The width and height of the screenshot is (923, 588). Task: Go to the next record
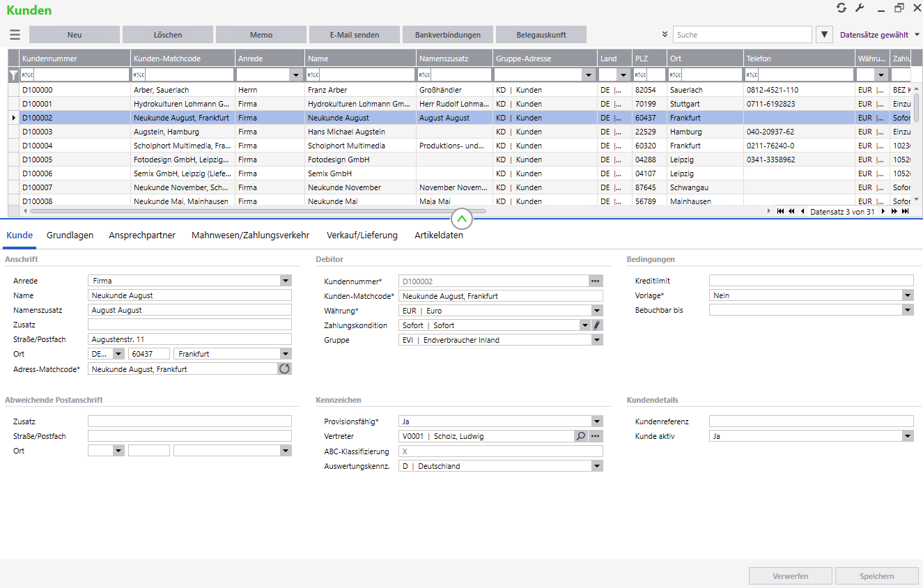[x=883, y=211]
